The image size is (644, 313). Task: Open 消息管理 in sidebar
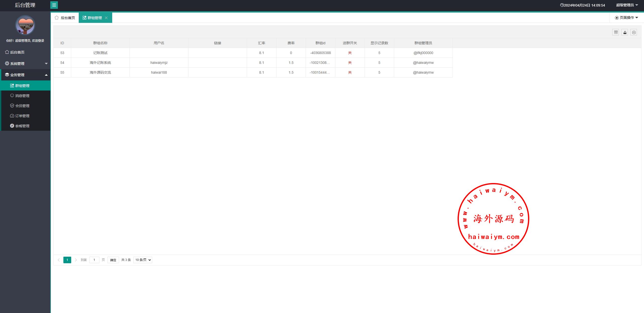click(x=22, y=96)
